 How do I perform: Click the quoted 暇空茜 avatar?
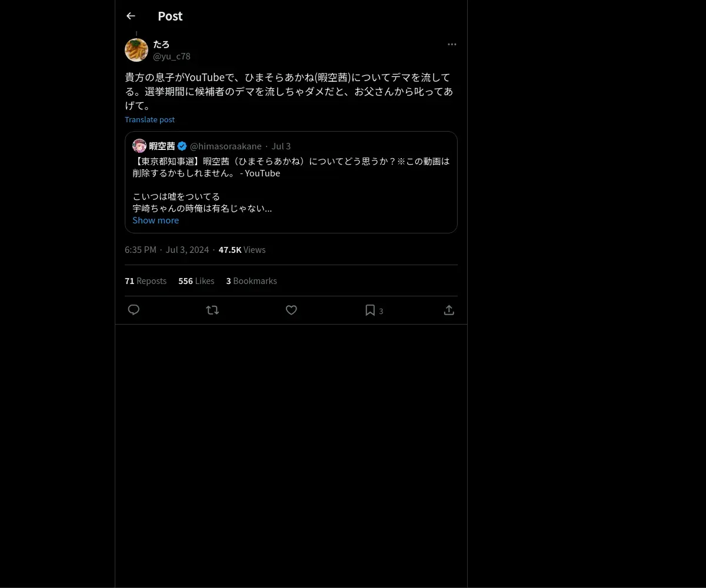(x=139, y=146)
